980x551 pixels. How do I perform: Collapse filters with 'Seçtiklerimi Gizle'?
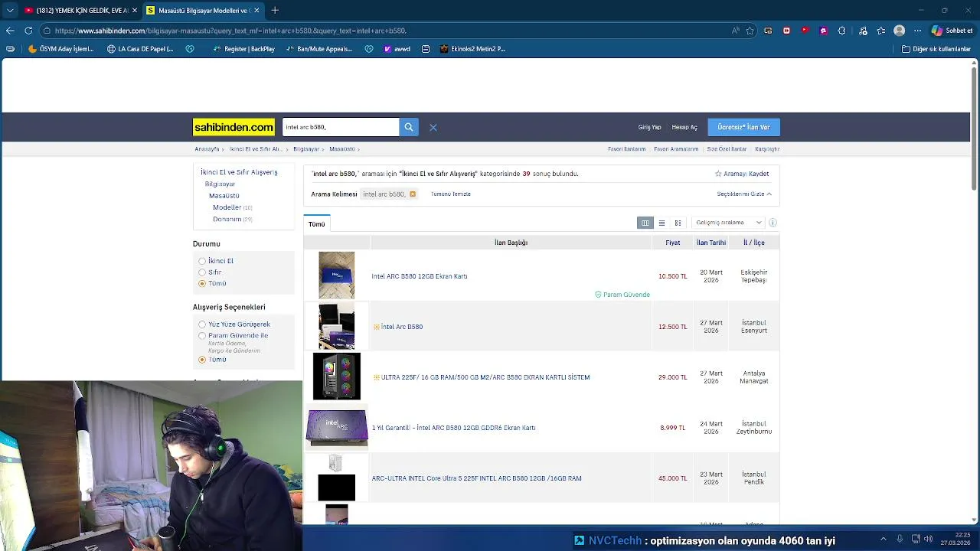(x=744, y=194)
